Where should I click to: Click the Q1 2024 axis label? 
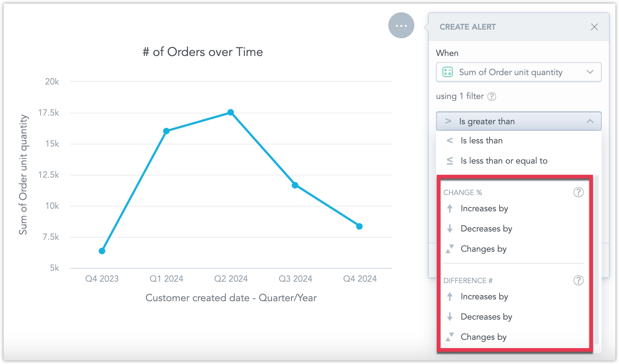pyautogui.click(x=166, y=279)
